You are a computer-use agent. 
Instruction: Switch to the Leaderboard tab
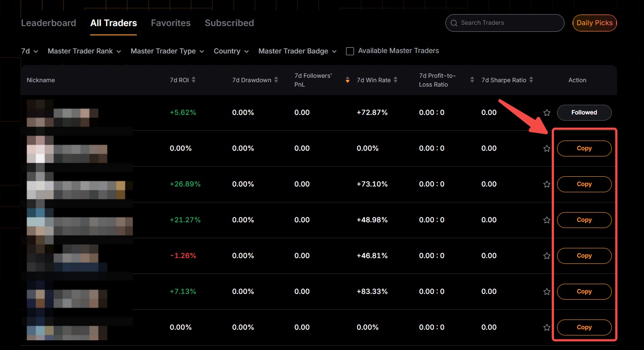[49, 23]
